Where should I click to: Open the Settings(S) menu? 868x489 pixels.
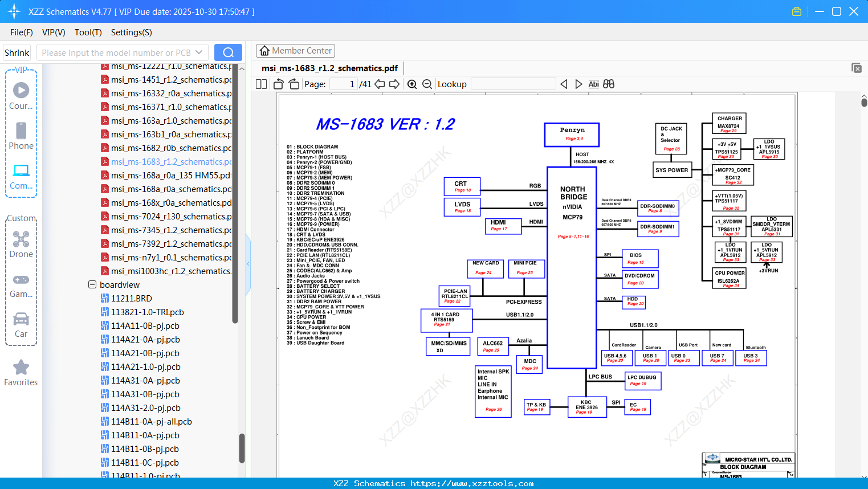[x=131, y=32]
